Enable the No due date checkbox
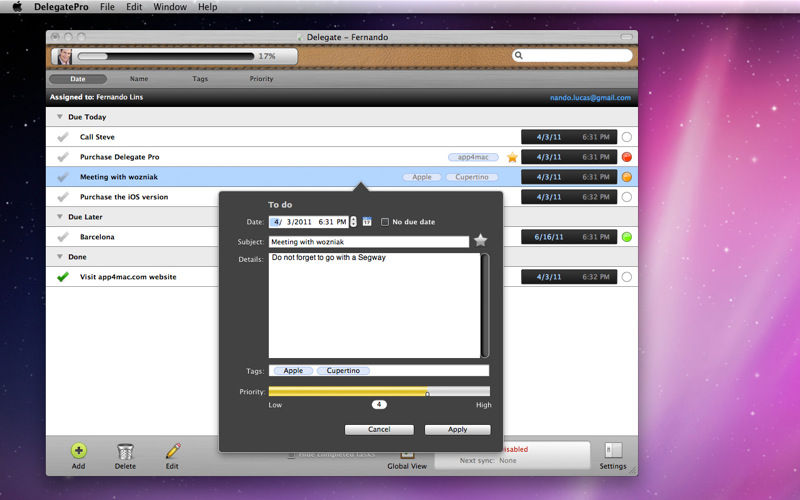800x500 pixels. click(385, 222)
